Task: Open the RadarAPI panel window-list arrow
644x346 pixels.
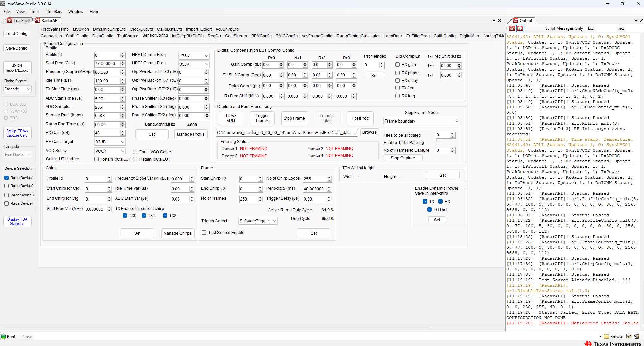Action: click(494, 21)
